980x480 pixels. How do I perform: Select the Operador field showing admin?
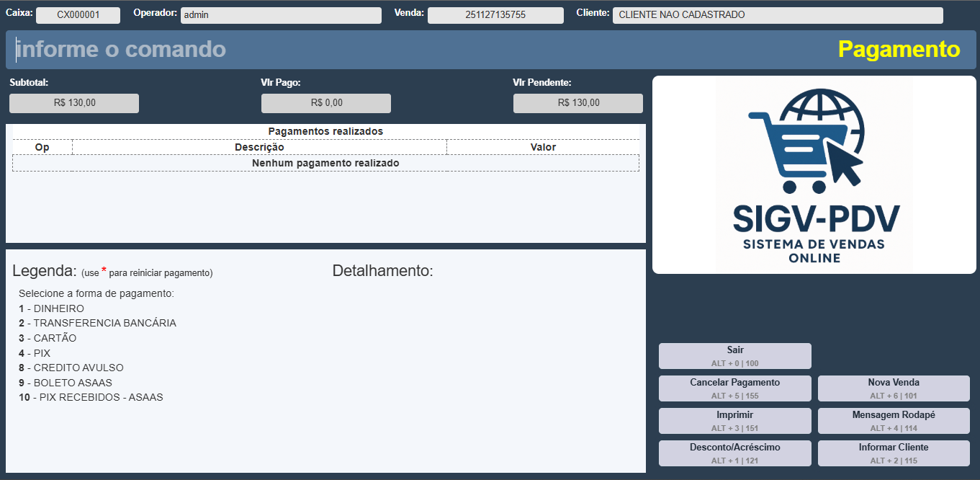click(280, 15)
